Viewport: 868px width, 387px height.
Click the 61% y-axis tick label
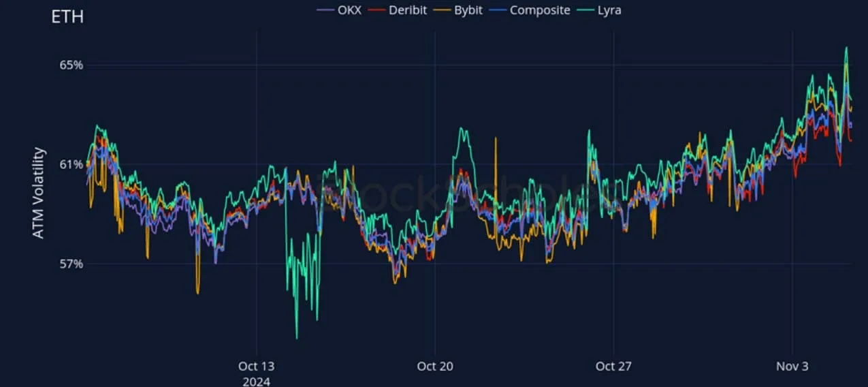tap(71, 164)
